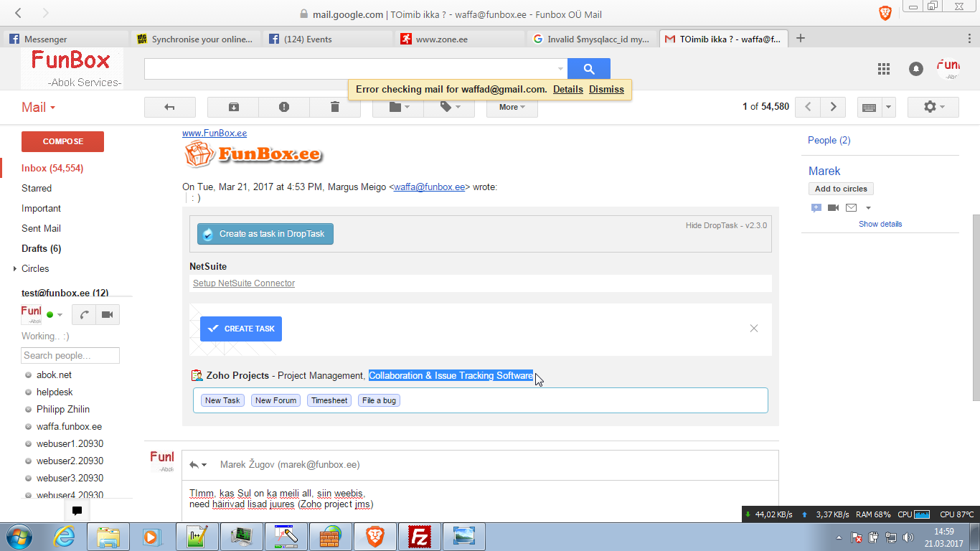This screenshot has width=980, height=551.
Task: Click the Zoho New Forum button
Action: click(x=276, y=400)
